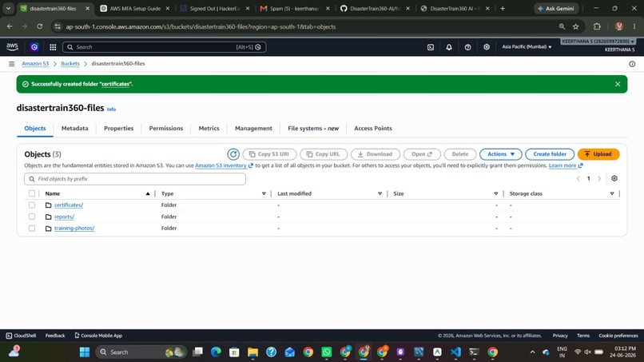Open the browser extensions puzzle icon
This screenshot has height=362, width=644.
[x=597, y=26]
